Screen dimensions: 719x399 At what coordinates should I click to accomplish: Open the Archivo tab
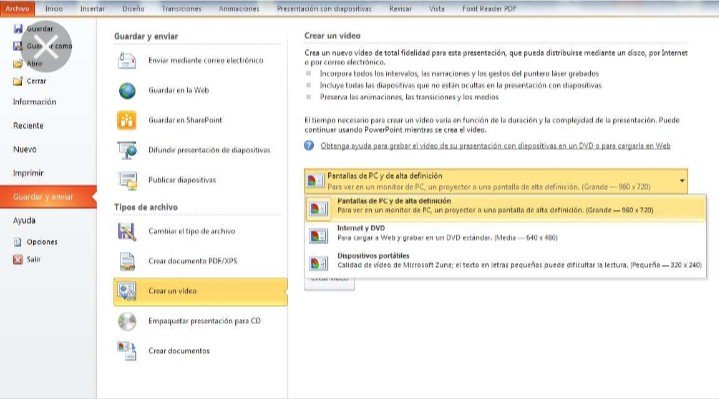point(17,9)
